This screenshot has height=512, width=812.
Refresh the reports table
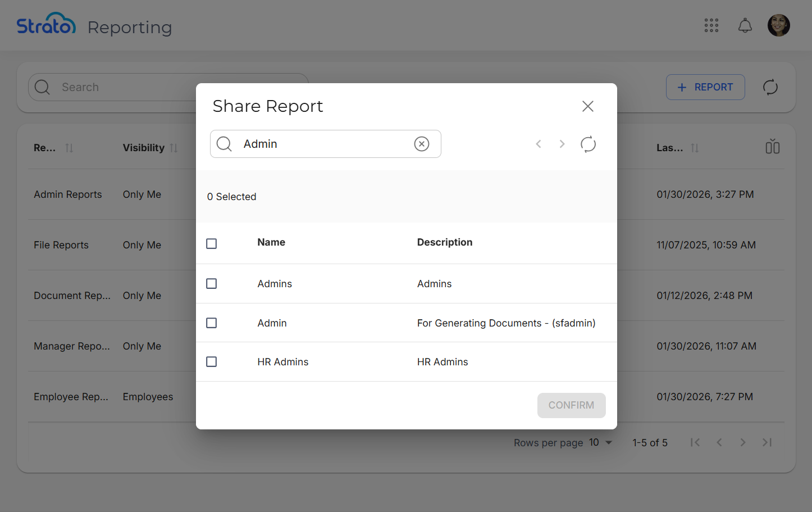770,87
